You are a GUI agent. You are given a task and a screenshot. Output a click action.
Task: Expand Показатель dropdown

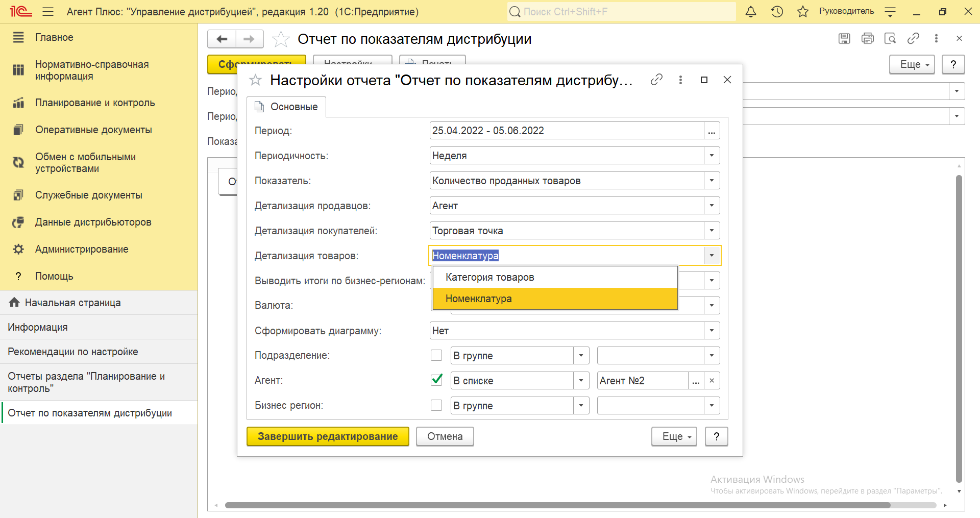(712, 181)
